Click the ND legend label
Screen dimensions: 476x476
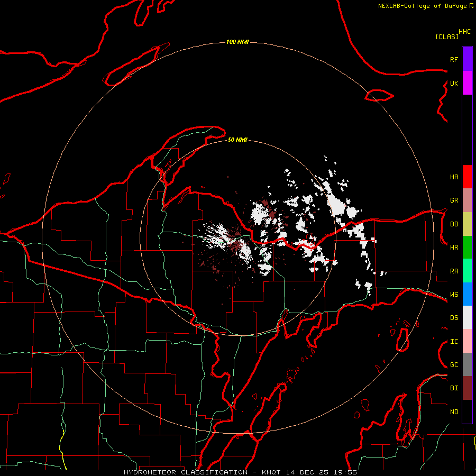454,412
